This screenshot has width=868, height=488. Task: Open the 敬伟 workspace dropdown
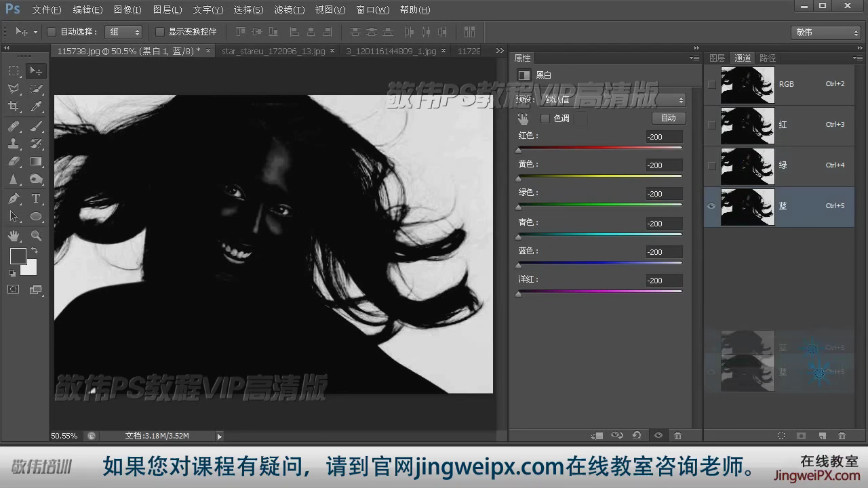[x=825, y=33]
